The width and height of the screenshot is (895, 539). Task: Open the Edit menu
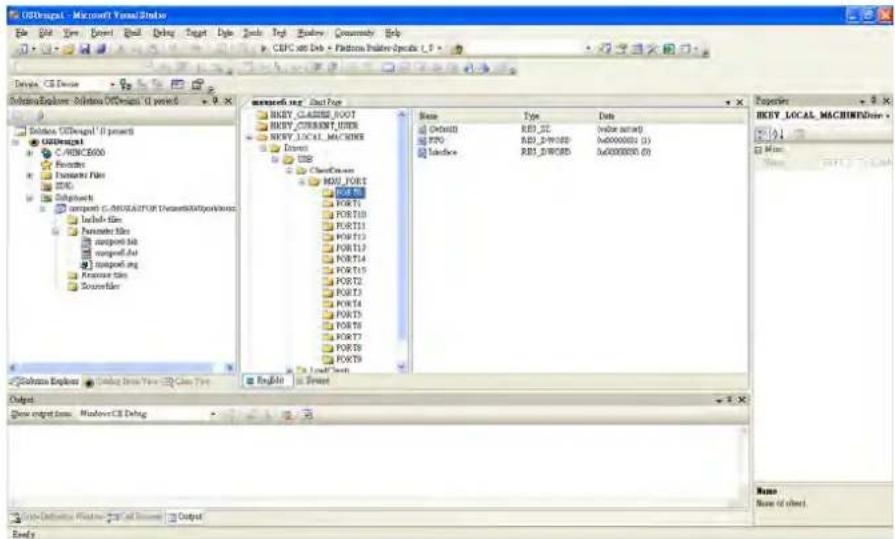tap(45, 33)
